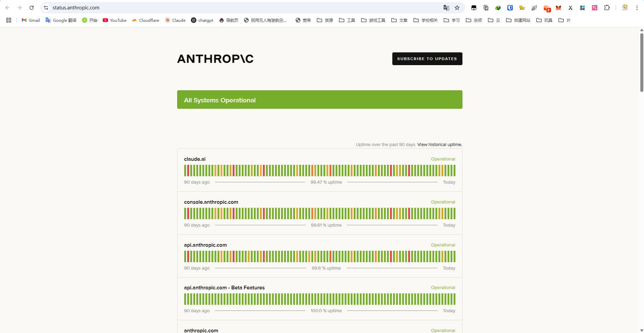Screen dimensions: 644x333
Task: Open the Extensions puzzle menu
Action: pos(607,8)
